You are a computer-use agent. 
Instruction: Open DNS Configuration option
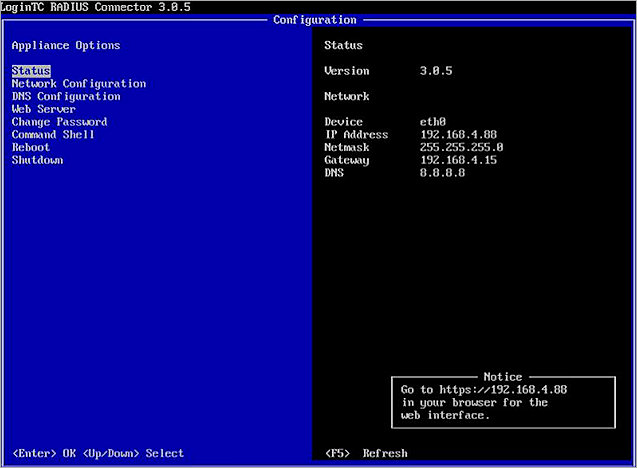tap(66, 96)
